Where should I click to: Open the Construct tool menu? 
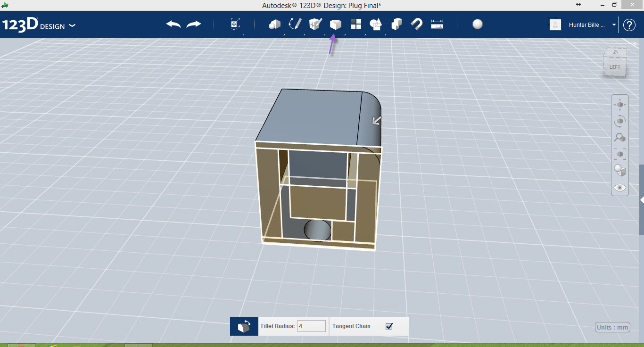[x=315, y=24]
